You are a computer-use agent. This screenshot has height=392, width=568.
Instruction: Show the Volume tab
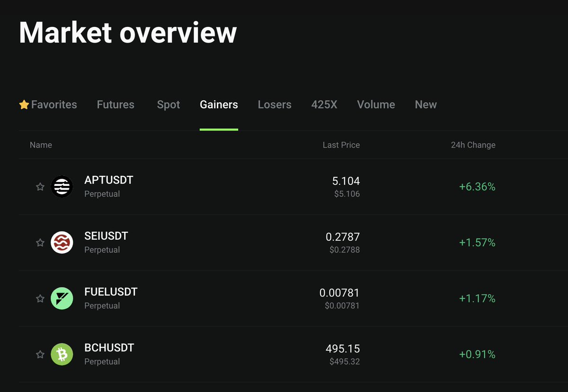pyautogui.click(x=376, y=105)
